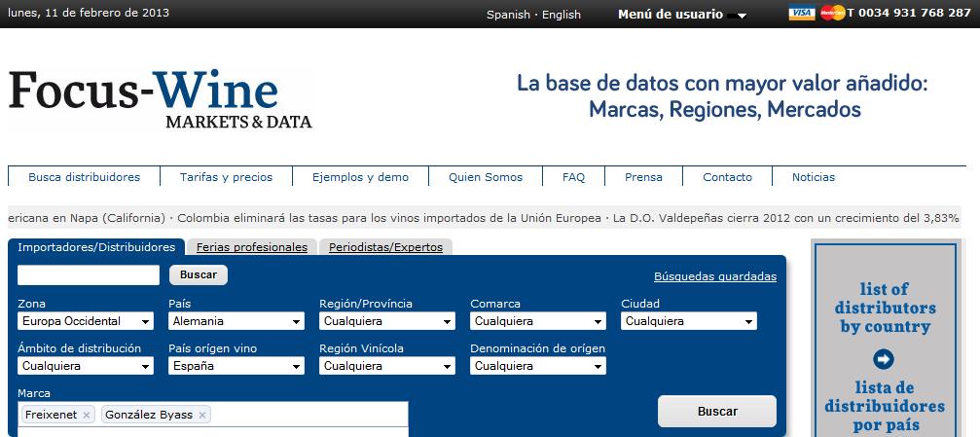
Task: Click the Visa card icon
Action: (802, 13)
